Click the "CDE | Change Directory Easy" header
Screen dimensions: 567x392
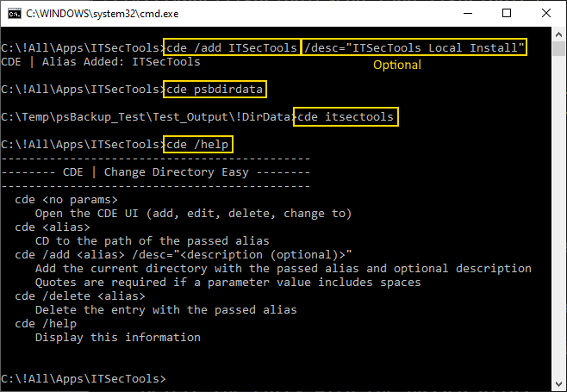pyautogui.click(x=155, y=171)
